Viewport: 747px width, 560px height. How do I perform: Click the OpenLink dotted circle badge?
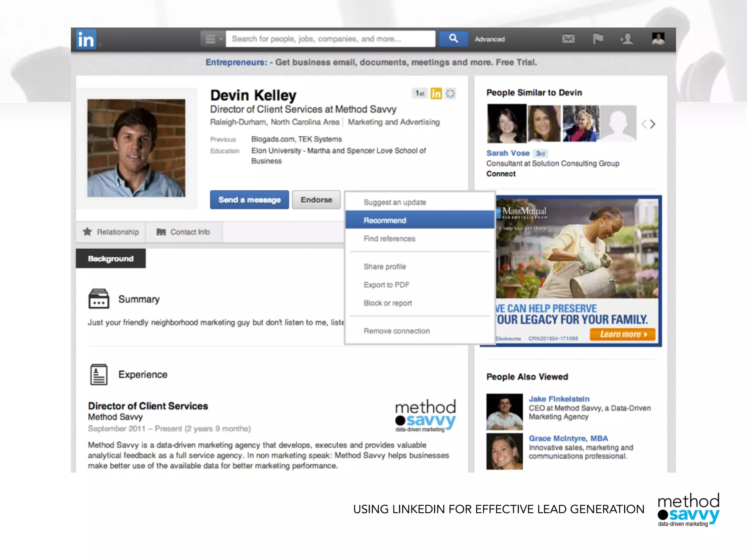(x=450, y=94)
